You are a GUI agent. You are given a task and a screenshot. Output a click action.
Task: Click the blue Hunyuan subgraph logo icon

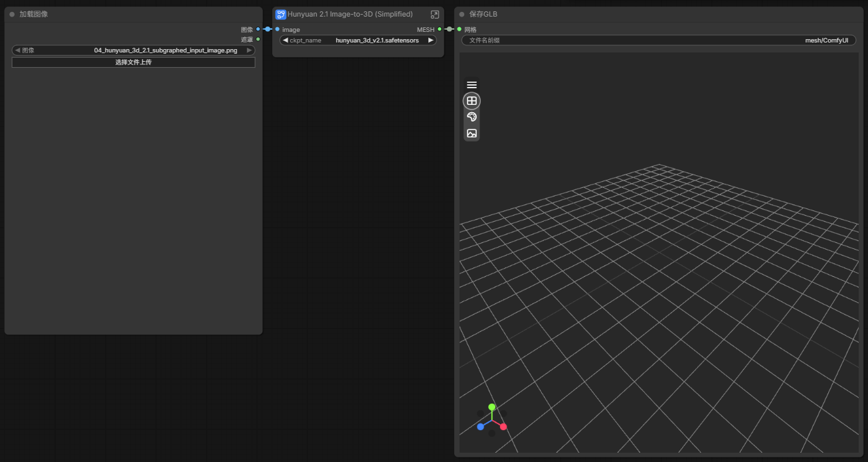click(x=281, y=14)
